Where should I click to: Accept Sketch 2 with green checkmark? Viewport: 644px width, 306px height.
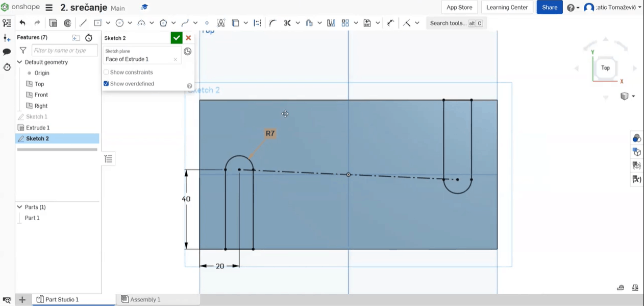coord(176,38)
